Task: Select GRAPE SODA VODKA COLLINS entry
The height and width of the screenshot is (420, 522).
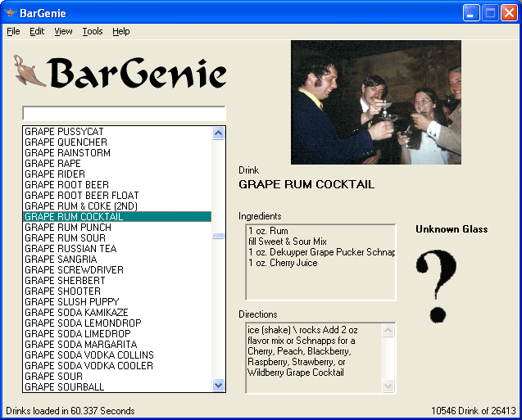Action: [117, 355]
